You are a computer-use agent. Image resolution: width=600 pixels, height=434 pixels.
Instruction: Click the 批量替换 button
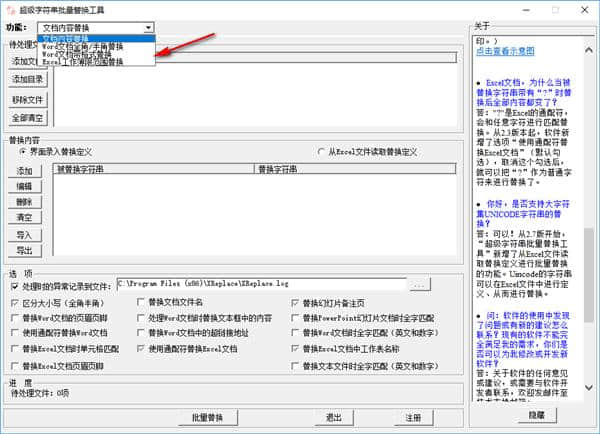pyautogui.click(x=208, y=418)
